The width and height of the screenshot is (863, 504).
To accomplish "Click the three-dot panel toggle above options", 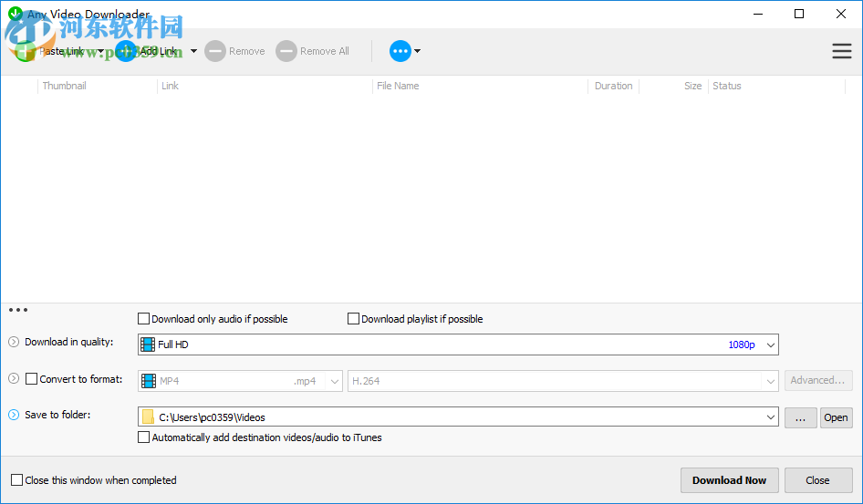I will point(18,310).
